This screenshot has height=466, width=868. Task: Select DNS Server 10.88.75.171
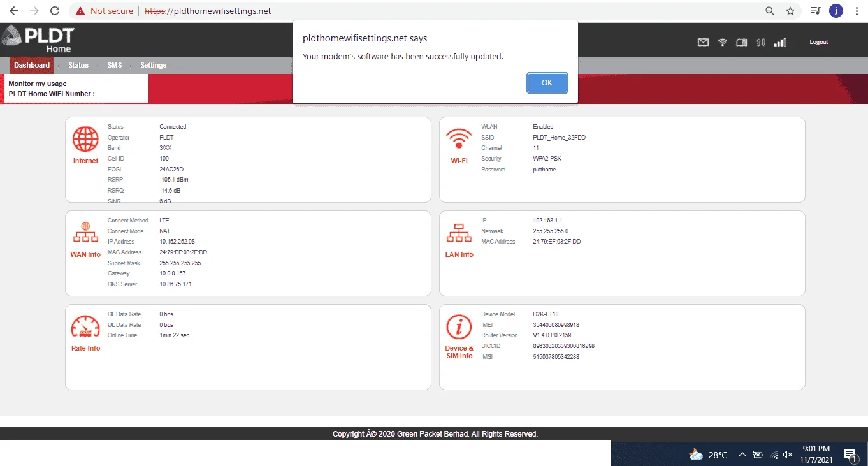[175, 284]
